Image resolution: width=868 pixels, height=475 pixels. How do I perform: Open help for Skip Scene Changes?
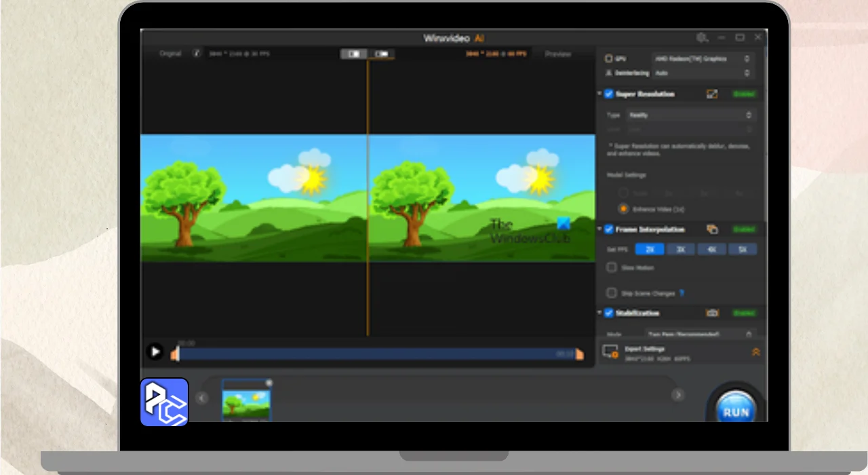point(682,293)
